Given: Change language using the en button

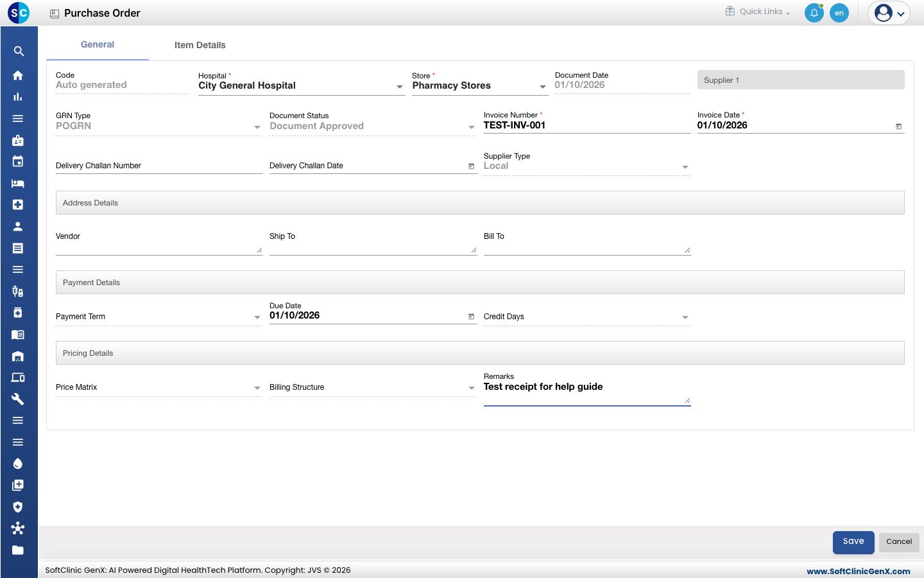Looking at the screenshot, I should pos(839,13).
